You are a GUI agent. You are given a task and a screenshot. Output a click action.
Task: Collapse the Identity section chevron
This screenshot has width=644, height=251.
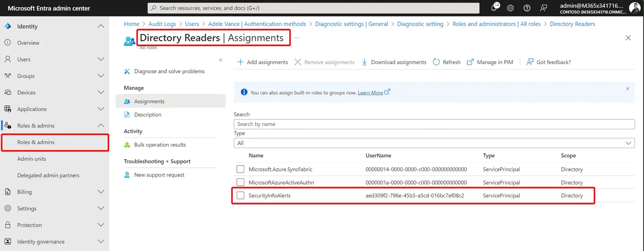pos(101,26)
